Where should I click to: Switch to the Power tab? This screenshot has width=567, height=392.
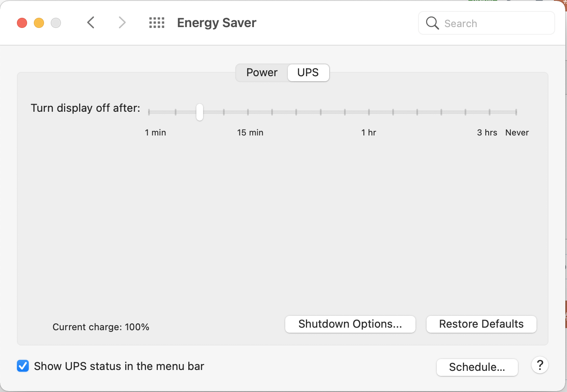[262, 72]
